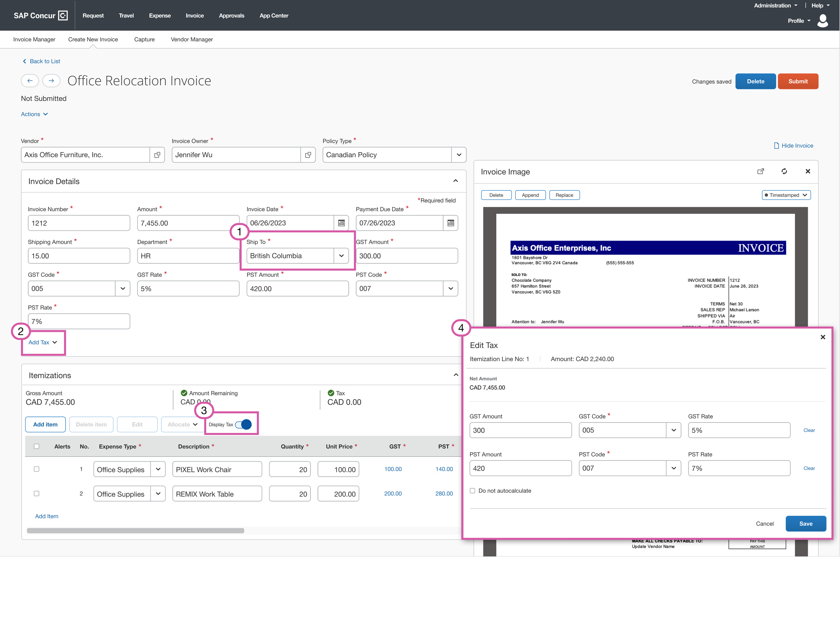Switch to the Vendor Manager tab
The image size is (840, 619).
(192, 39)
